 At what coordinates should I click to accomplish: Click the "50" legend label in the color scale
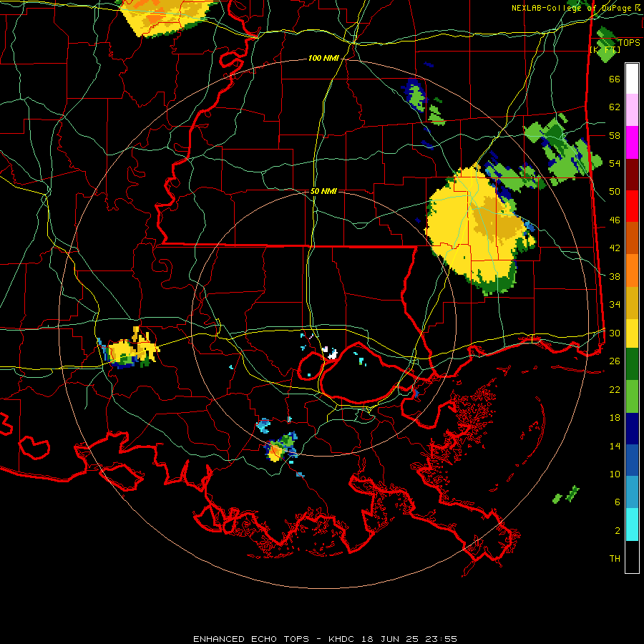(x=615, y=192)
